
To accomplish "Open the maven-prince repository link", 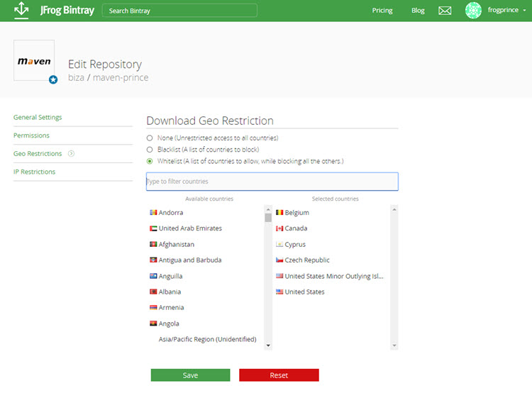I will coord(121,77).
